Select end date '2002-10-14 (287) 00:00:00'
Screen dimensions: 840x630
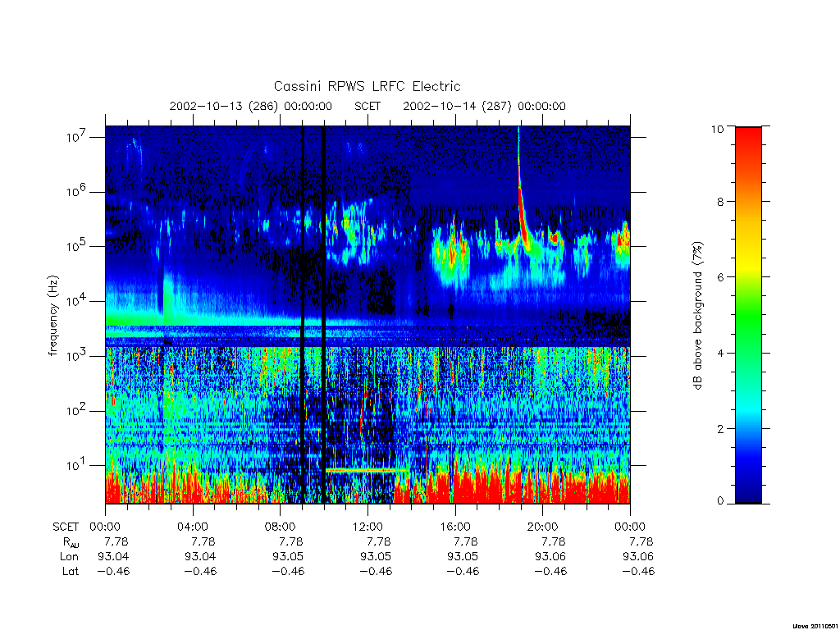(x=484, y=106)
